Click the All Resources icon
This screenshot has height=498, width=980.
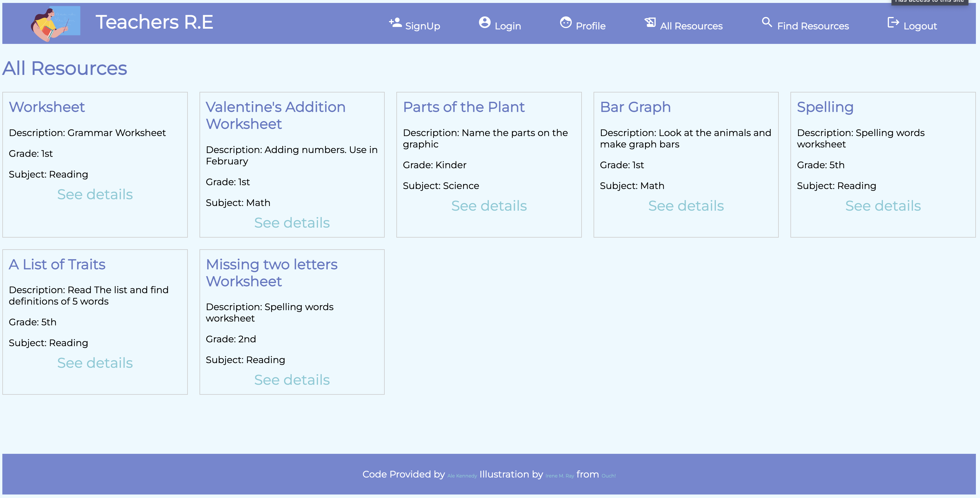click(650, 23)
